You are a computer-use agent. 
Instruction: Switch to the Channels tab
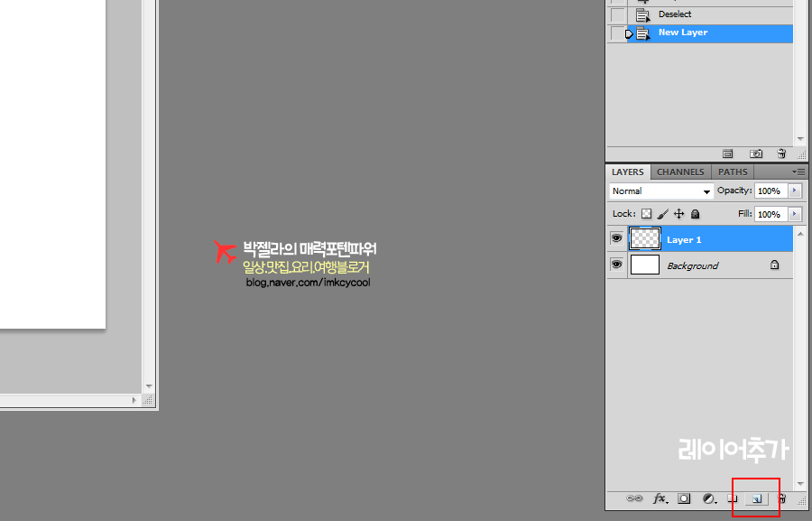click(680, 172)
